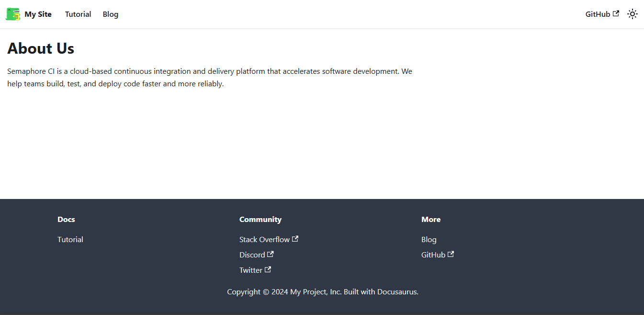The width and height of the screenshot is (644, 315).
Task: Click the About Us page heading
Action: (x=41, y=48)
